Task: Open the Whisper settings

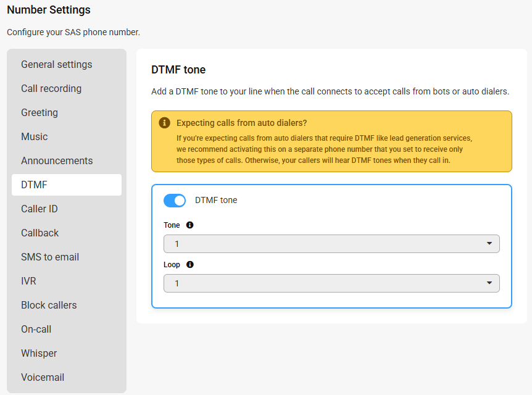Action: click(67, 354)
